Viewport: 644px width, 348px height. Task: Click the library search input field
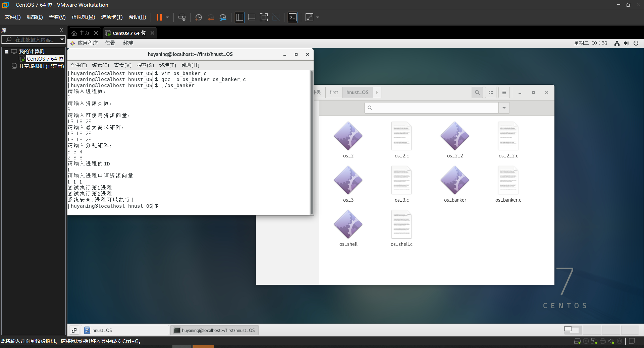pos(34,40)
